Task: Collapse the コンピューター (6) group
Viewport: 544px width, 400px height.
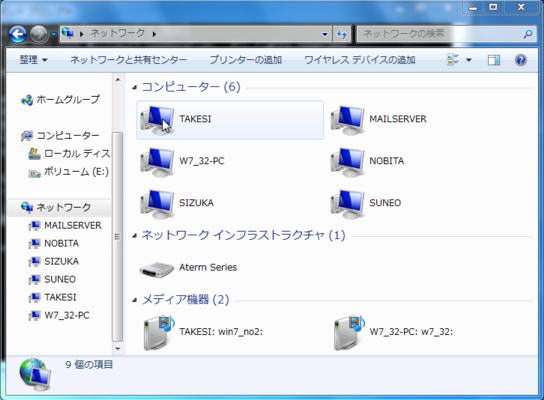Action: pyautogui.click(x=135, y=87)
